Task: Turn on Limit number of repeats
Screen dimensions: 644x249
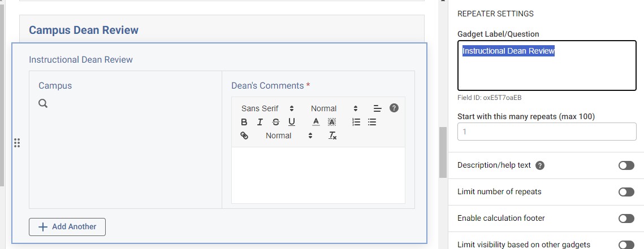Action: [626, 192]
